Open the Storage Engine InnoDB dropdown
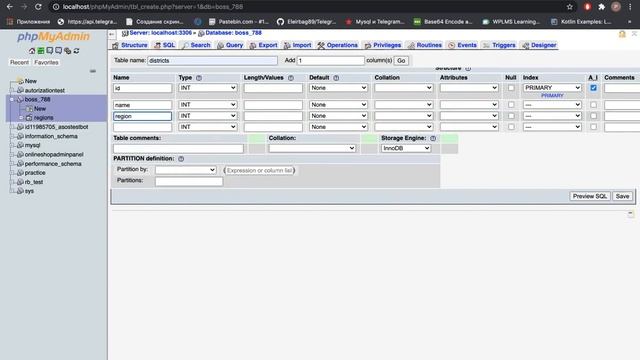Screen dimensions: 640x360 (406, 148)
